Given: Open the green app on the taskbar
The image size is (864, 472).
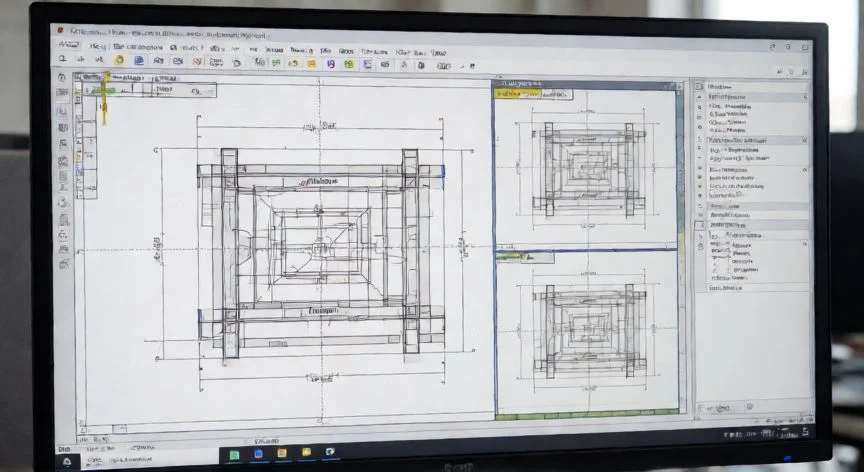Looking at the screenshot, I should (234, 454).
